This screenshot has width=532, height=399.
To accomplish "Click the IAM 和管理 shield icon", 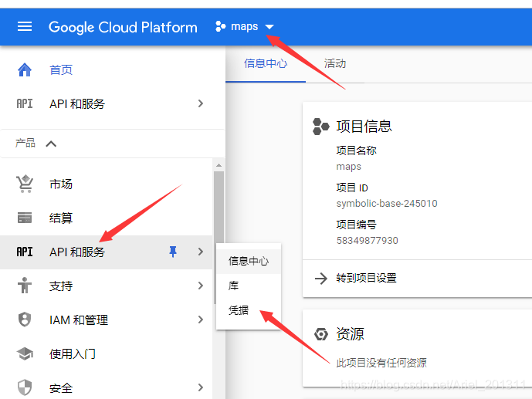I will coord(25,320).
